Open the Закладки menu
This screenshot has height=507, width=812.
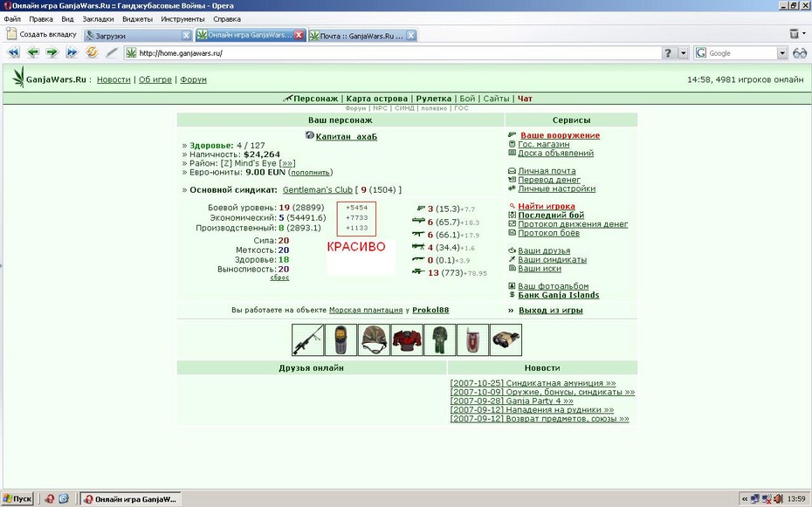[x=98, y=19]
